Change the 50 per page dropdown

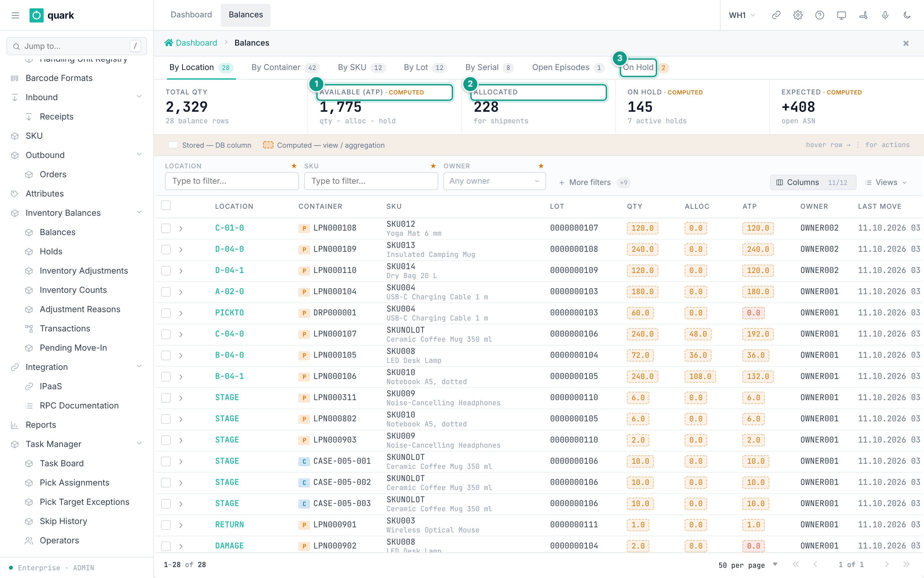click(x=748, y=565)
